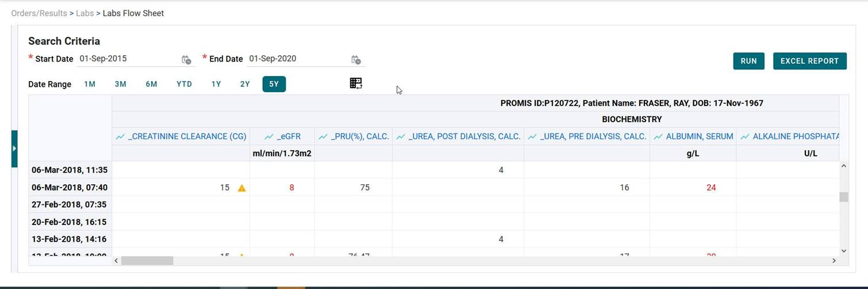This screenshot has width=868, height=289.
Task: Open the Start Date calendar picker
Action: point(186,60)
